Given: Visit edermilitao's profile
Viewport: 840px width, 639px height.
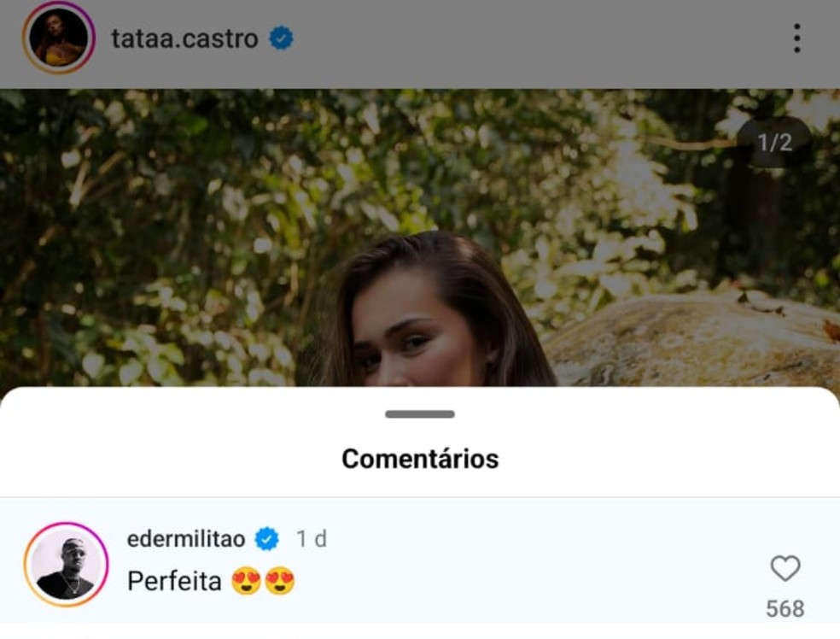Looking at the screenshot, I should pos(186,538).
